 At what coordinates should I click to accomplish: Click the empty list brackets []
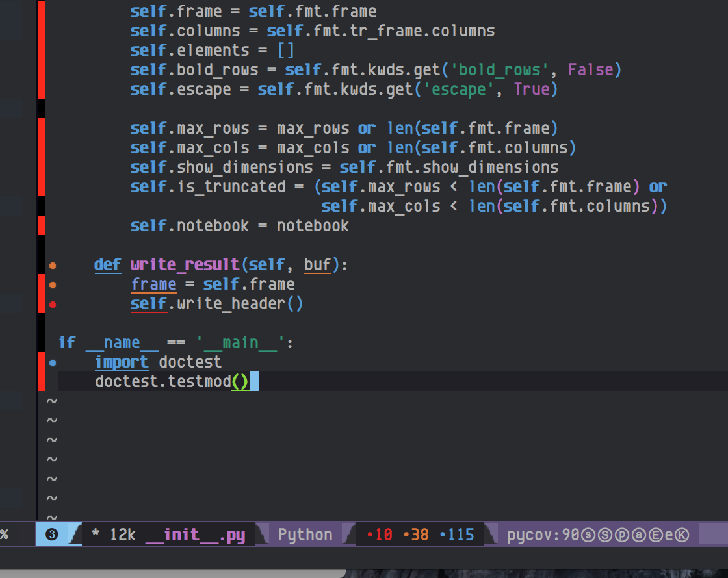(x=285, y=50)
